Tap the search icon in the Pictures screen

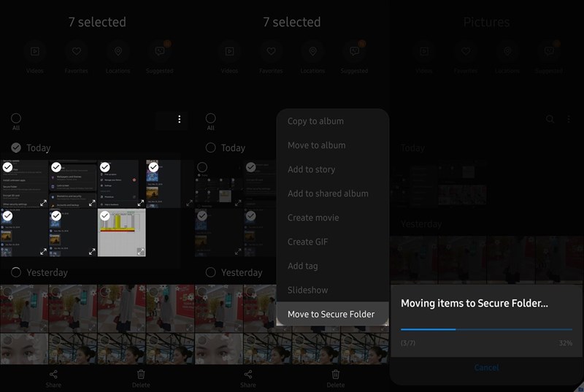[550, 119]
